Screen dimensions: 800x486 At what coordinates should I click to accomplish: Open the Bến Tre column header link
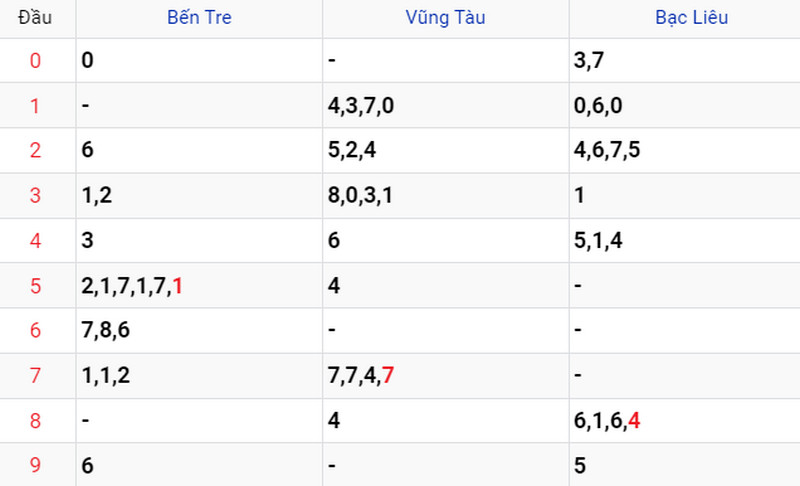(199, 18)
